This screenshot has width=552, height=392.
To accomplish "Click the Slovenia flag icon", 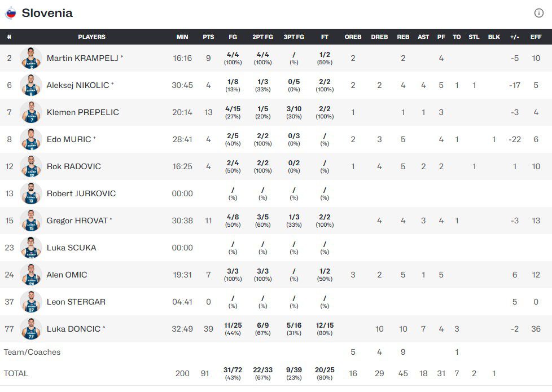I will [11, 13].
